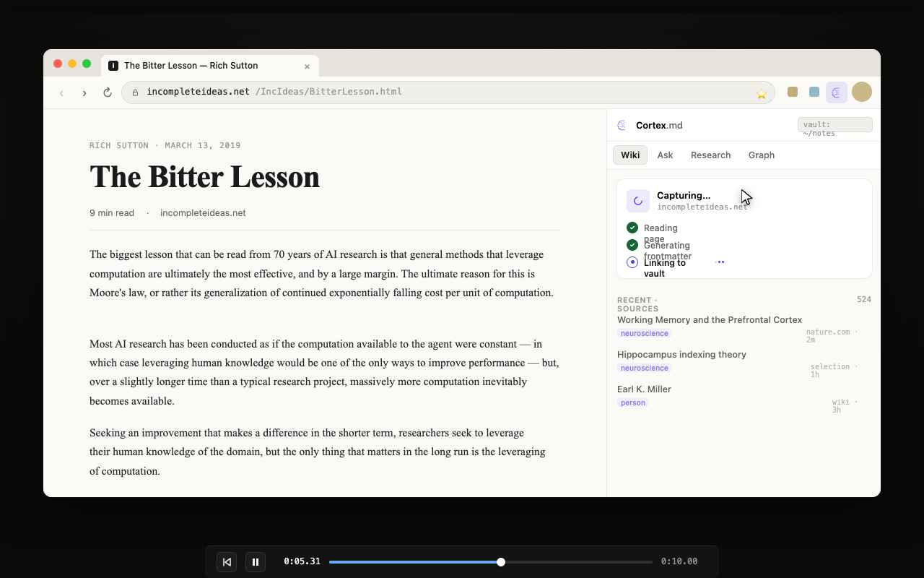
Task: Minimize the window with yellow button
Action: pos(72,64)
